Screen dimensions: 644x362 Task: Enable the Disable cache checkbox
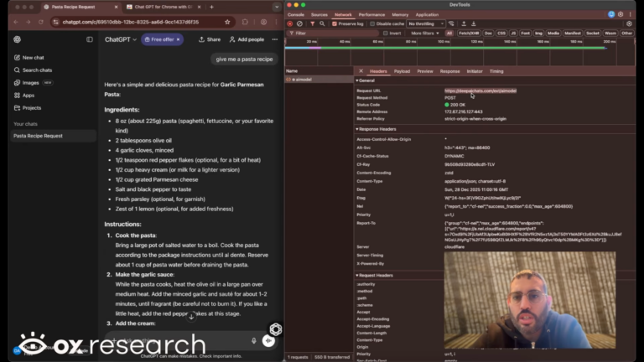coord(372,23)
